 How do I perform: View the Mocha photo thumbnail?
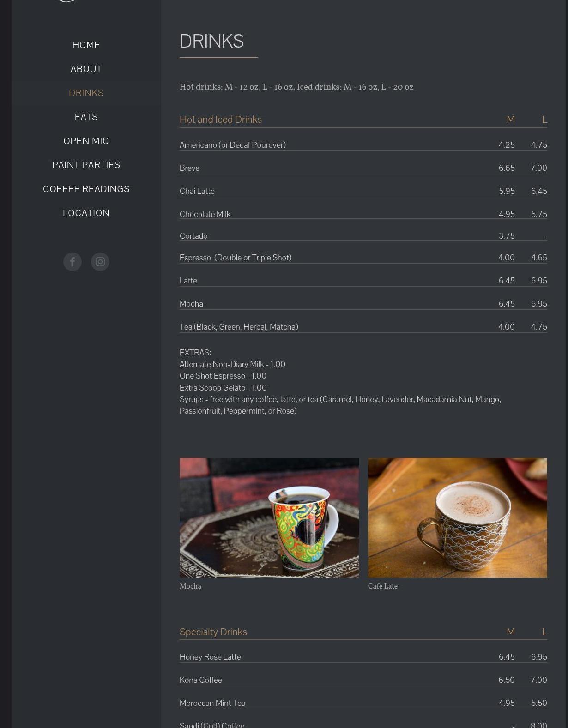point(269,517)
